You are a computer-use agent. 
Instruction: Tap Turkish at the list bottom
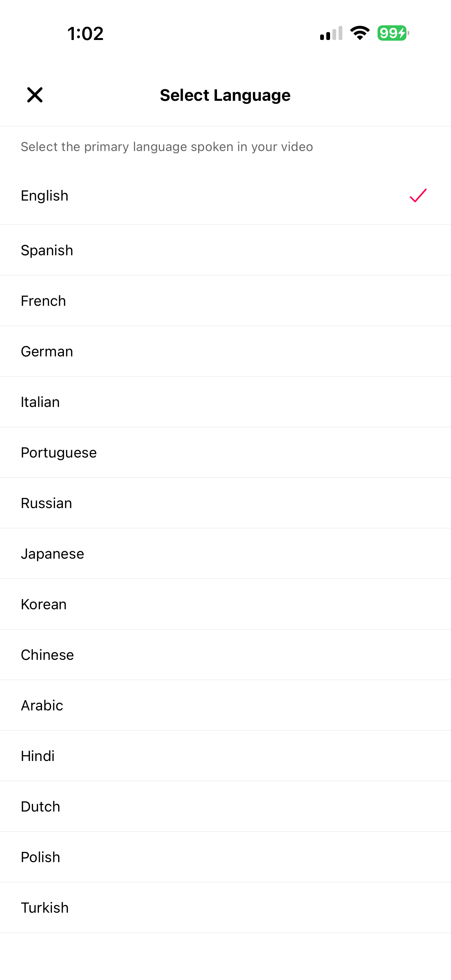(x=44, y=908)
